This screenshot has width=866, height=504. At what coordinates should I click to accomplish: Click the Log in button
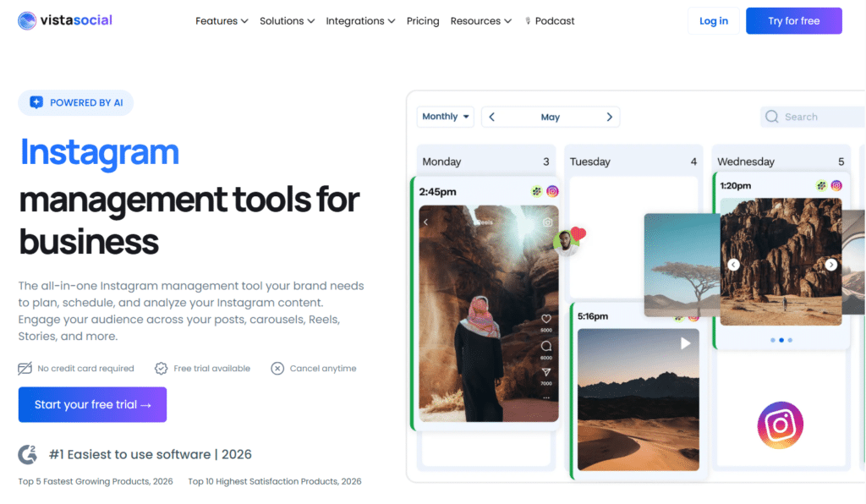pyautogui.click(x=713, y=21)
